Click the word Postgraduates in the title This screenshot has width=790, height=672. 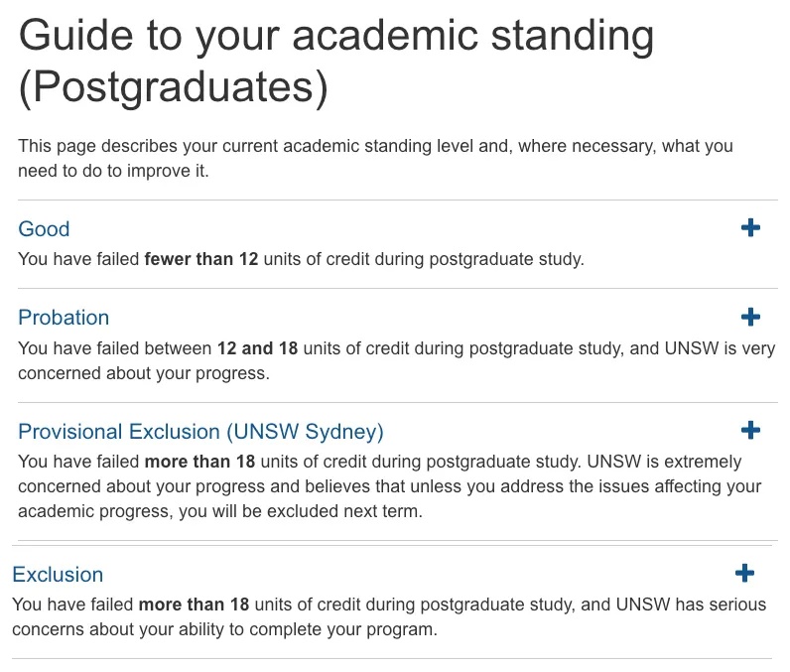[x=174, y=86]
